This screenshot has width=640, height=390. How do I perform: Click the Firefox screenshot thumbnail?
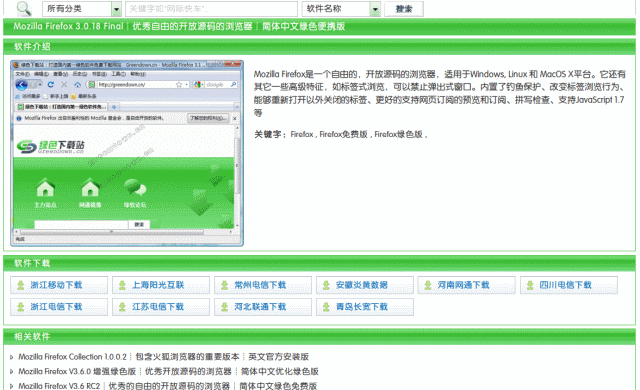click(127, 153)
